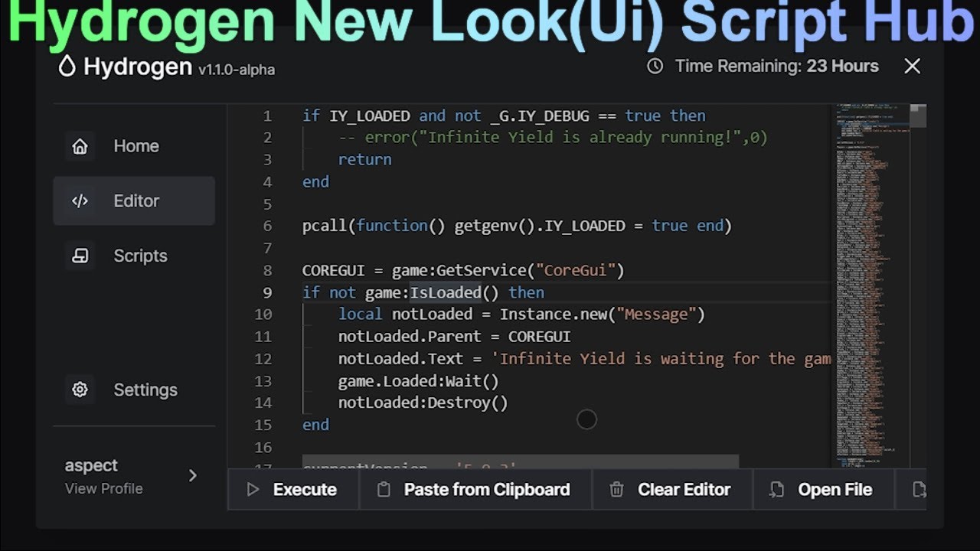Click the Settings gear icon
The width and height of the screenshot is (980, 551).
point(80,390)
